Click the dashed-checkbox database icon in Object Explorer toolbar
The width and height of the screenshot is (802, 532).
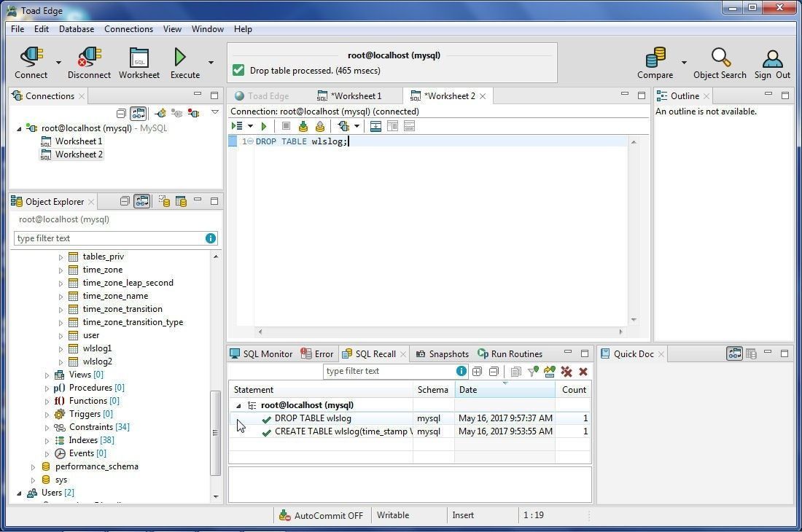tap(163, 201)
